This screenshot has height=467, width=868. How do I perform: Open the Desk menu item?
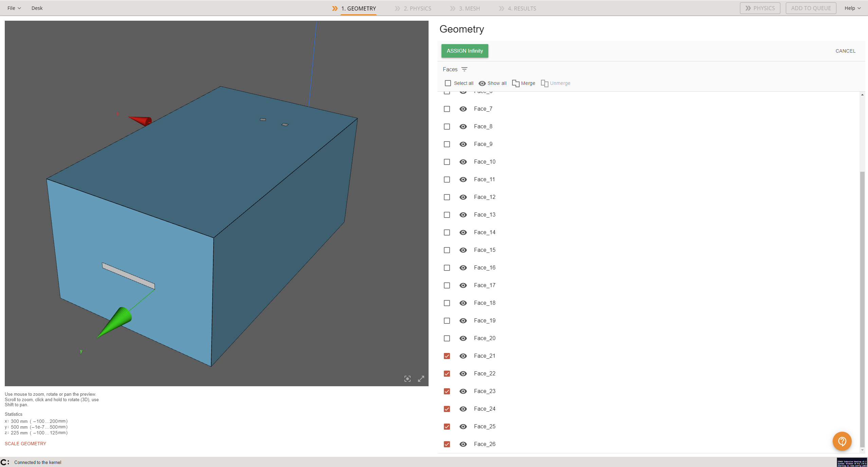(x=37, y=8)
